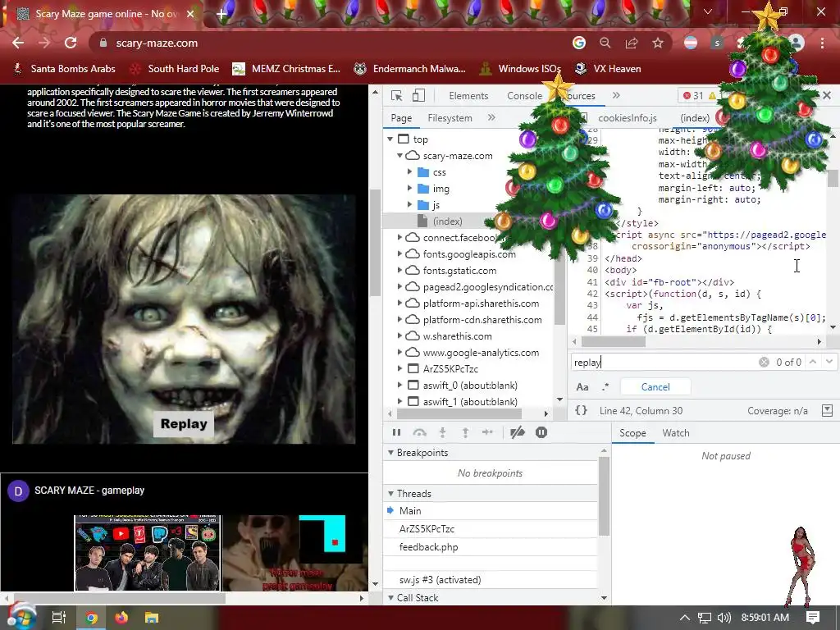Expand the js folder
Image resolution: width=840 pixels, height=630 pixels.
tap(409, 204)
